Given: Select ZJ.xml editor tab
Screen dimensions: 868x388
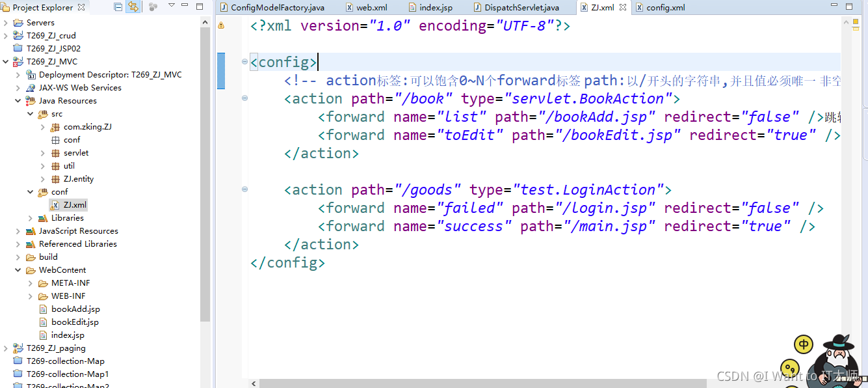Looking at the screenshot, I should (602, 8).
